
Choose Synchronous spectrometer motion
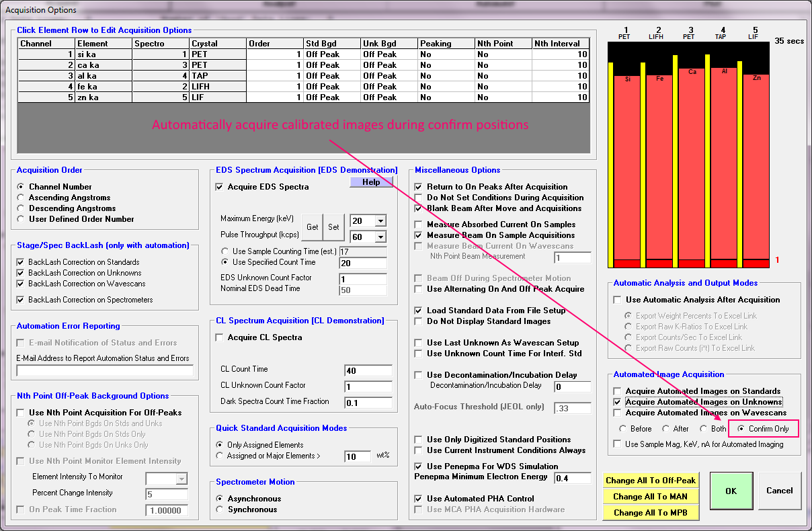pyautogui.click(x=220, y=509)
